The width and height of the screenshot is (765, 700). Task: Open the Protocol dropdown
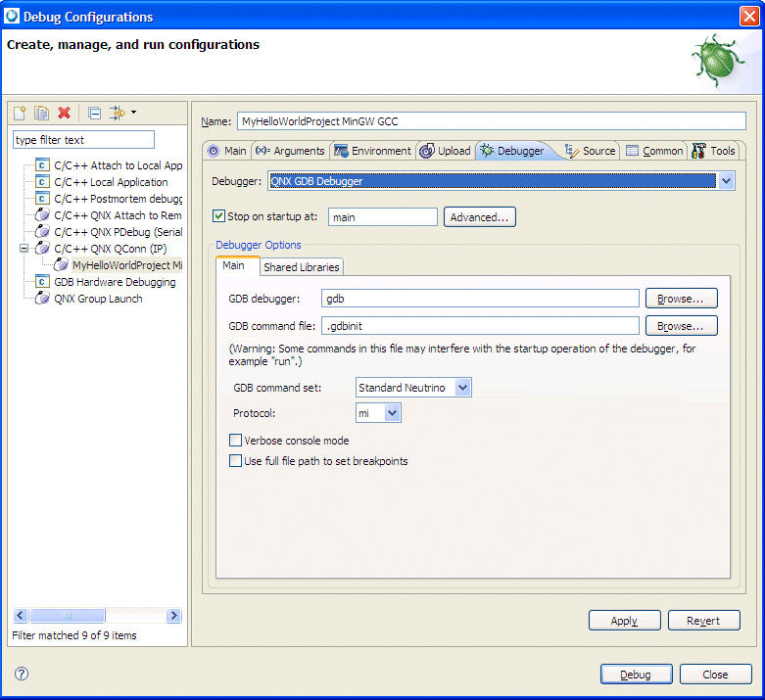click(393, 413)
